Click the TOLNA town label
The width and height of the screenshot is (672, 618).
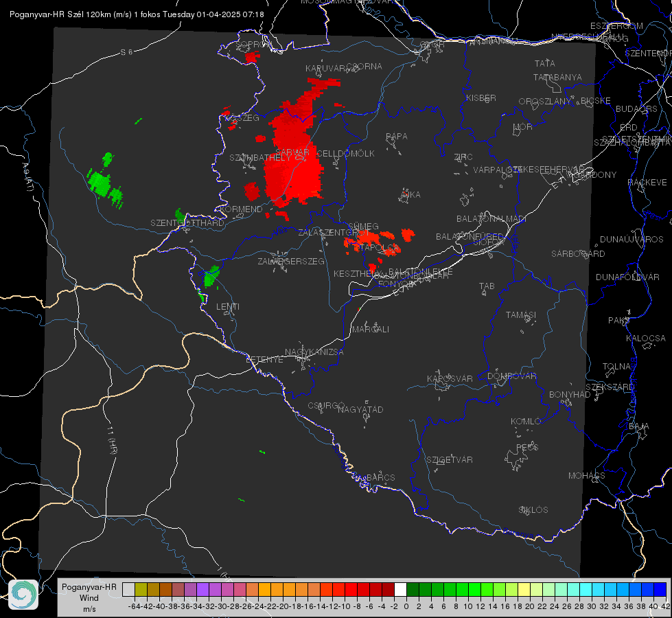tap(616, 367)
